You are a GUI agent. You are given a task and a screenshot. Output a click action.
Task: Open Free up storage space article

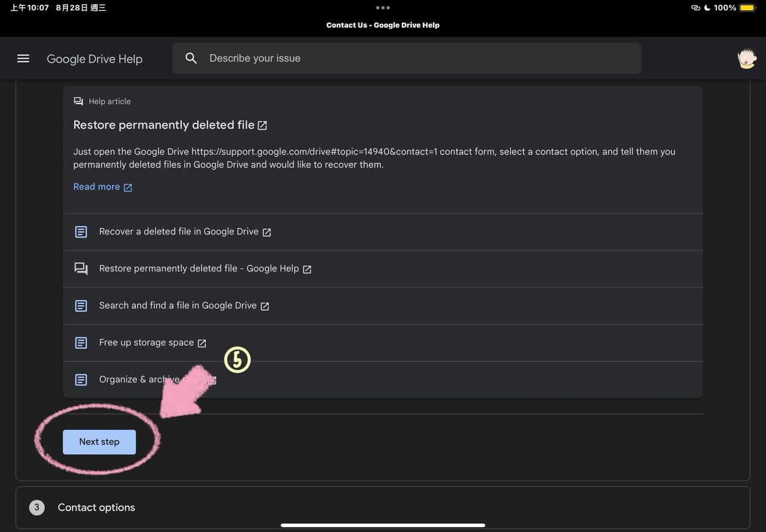tap(146, 342)
